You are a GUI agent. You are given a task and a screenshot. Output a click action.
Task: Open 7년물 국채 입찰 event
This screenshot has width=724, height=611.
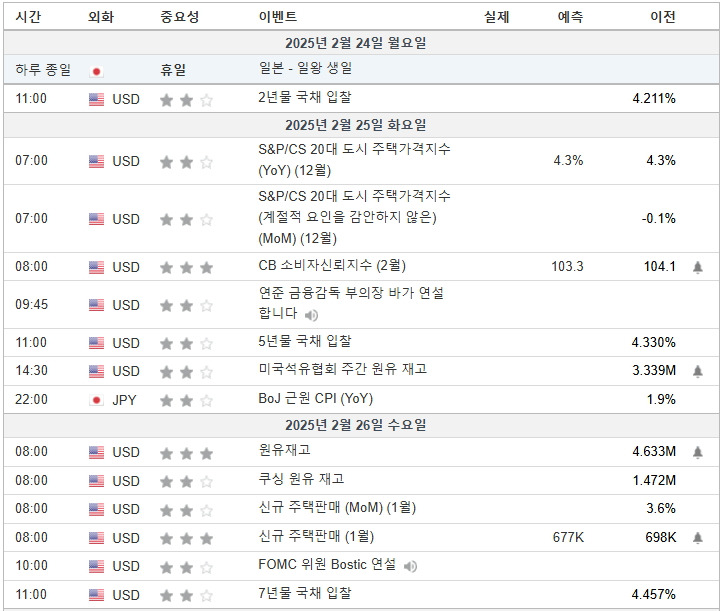point(305,593)
